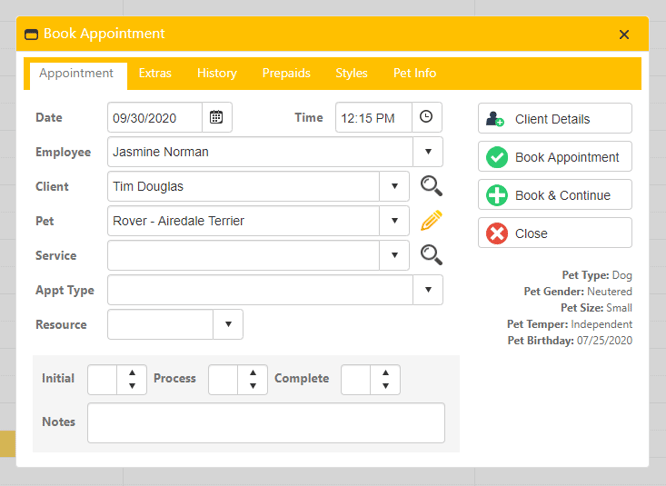Image resolution: width=666 pixels, height=486 pixels.
Task: Open the time picker clock icon
Action: pos(426,117)
